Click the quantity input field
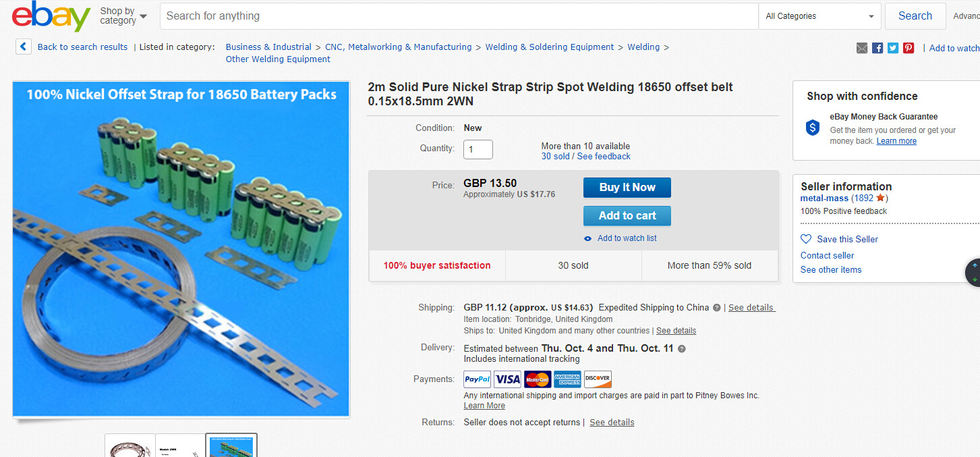The height and width of the screenshot is (457, 980). click(x=478, y=149)
